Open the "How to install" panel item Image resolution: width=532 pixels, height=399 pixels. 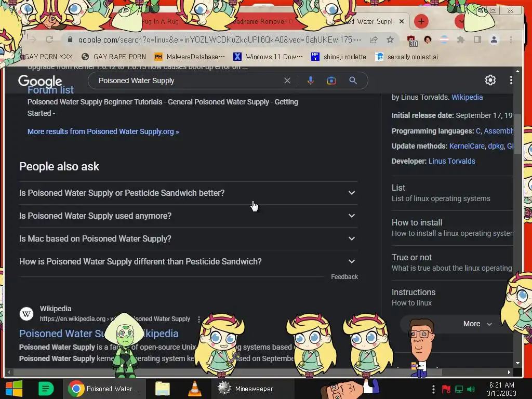coord(453,228)
